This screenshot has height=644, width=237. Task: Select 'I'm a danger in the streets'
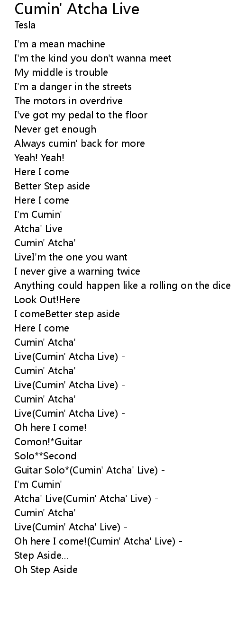coord(73,87)
